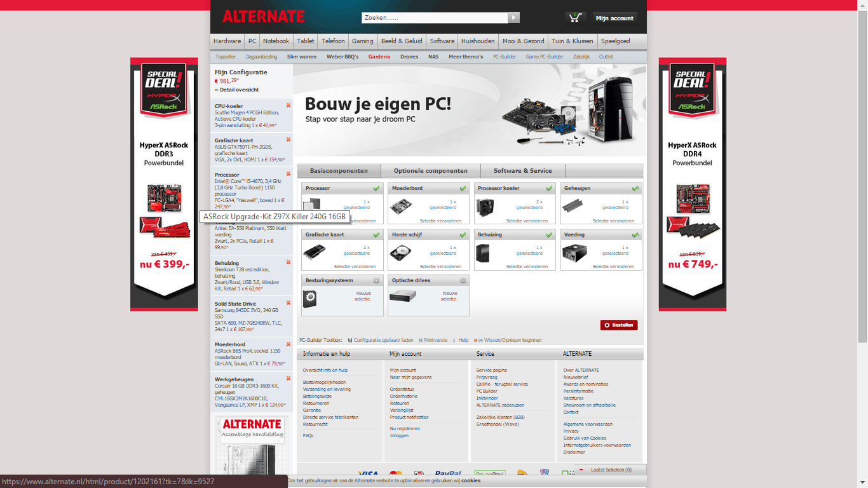Open Game PC-Builder link
This screenshot has width=868, height=488.
[x=544, y=57]
